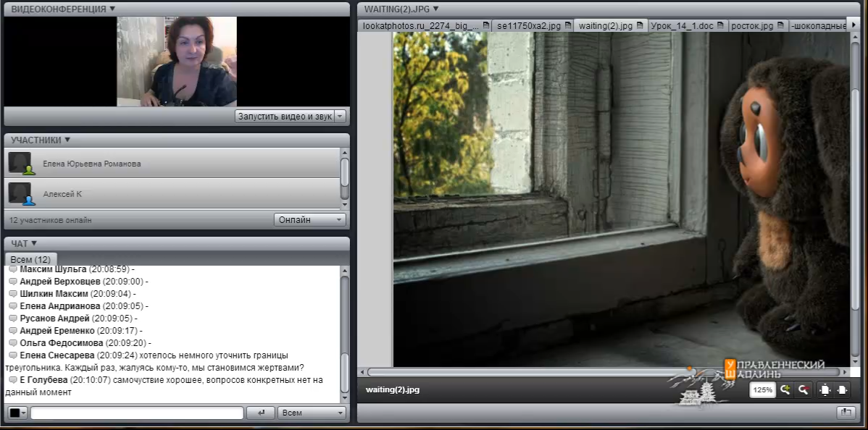
Task: Click into the chat message input field
Action: point(137,413)
